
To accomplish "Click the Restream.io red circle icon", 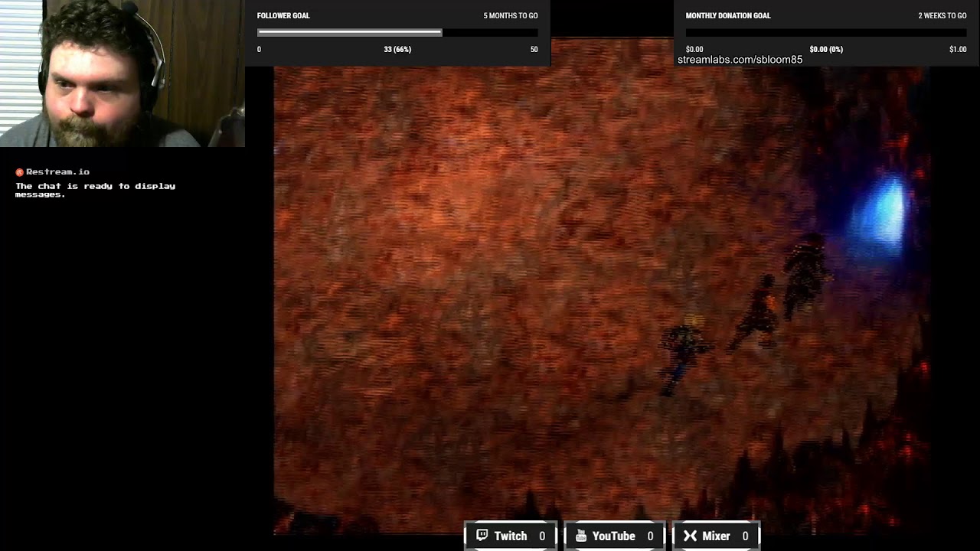I will point(20,172).
